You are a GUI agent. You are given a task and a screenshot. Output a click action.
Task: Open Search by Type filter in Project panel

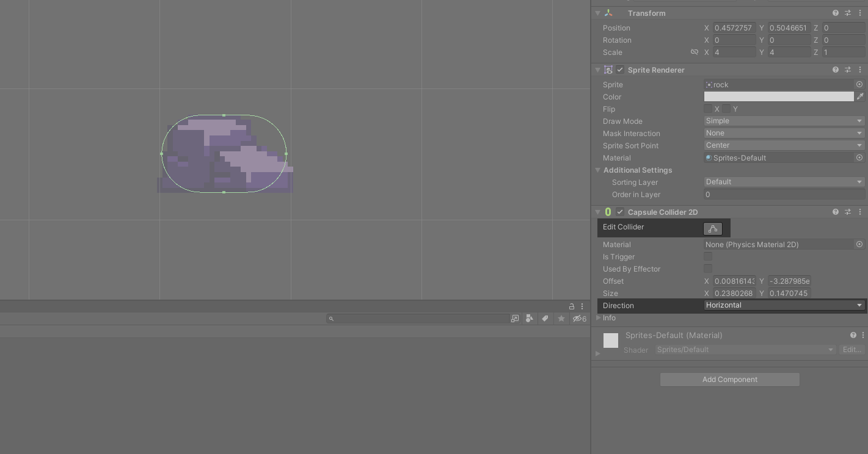point(529,319)
